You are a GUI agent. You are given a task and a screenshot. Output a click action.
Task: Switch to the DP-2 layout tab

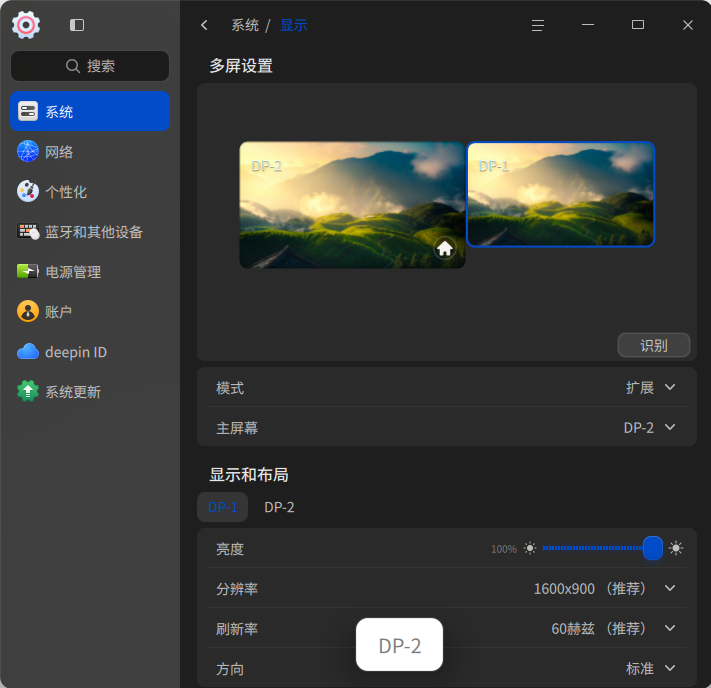pos(279,507)
